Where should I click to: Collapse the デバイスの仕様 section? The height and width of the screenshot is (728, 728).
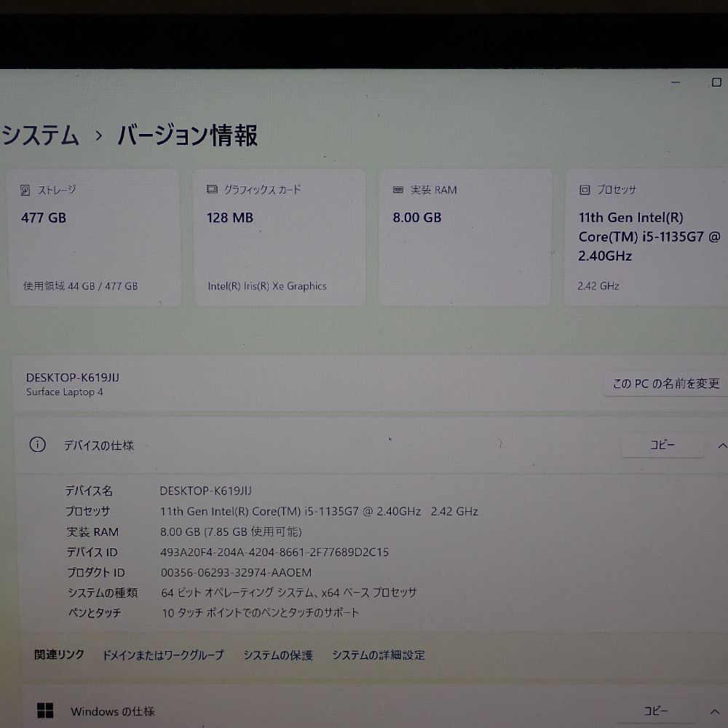point(722,446)
